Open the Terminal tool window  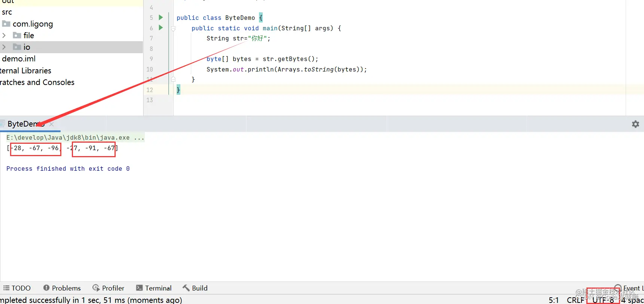point(154,288)
